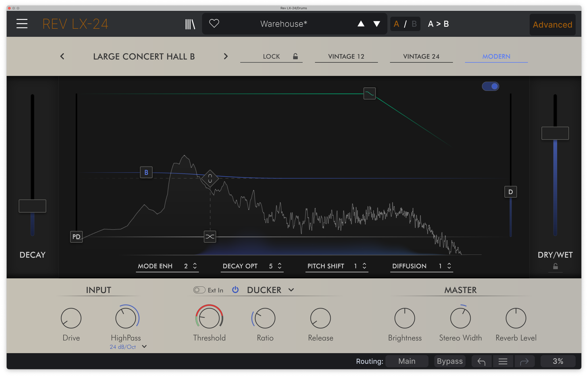Select the VINTAGE 12 tab
The image size is (588, 377).
pos(346,56)
